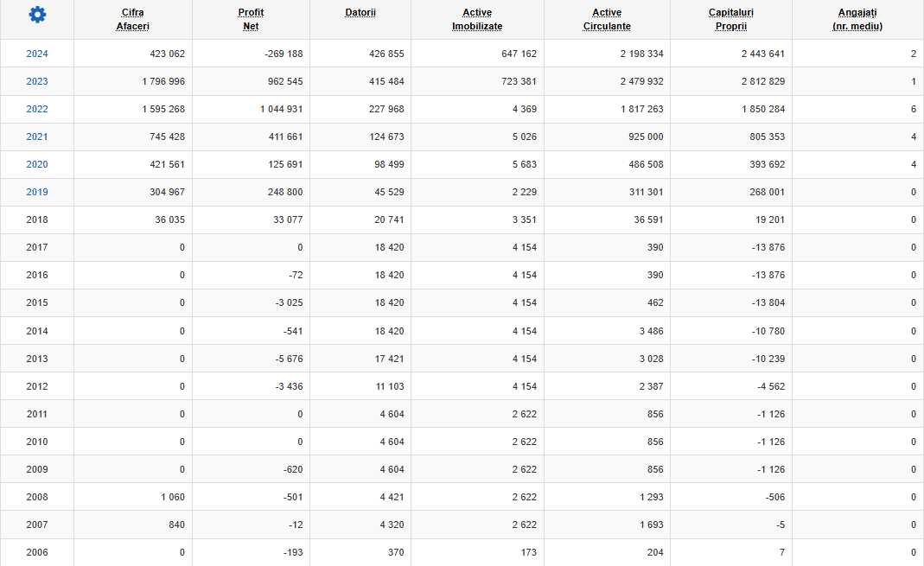Open the blue gear settings icon
This screenshot has width=924, height=566.
(37, 15)
